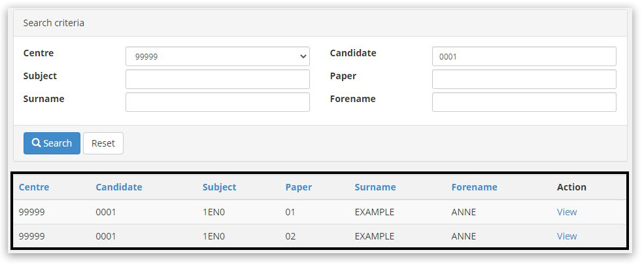Sort results by Surname column header

pos(375,187)
